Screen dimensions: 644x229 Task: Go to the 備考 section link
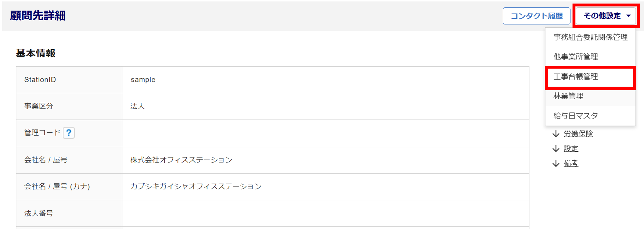[571, 164]
